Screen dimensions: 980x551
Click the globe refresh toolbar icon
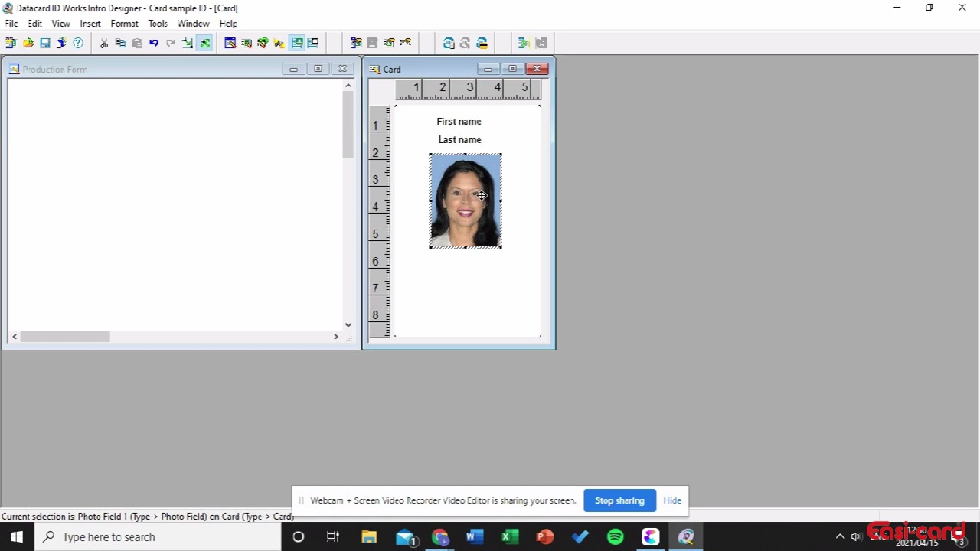449,43
